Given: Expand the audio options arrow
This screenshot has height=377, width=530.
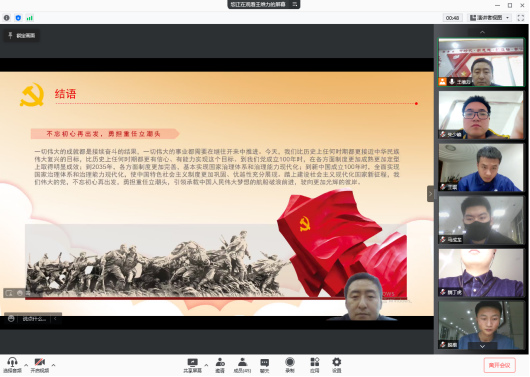Looking at the screenshot, I should [26, 365].
